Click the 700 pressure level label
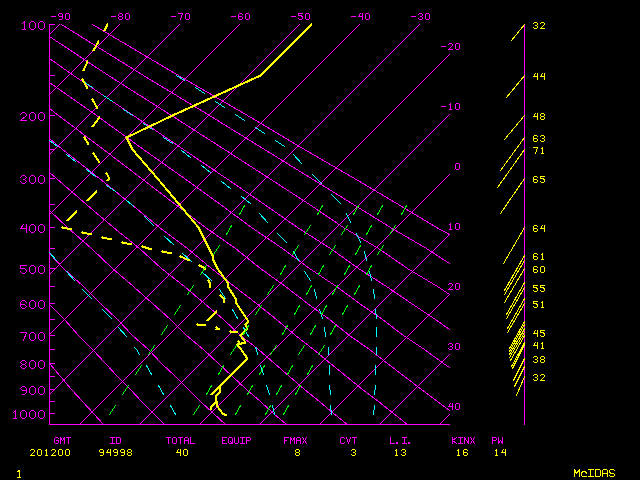The width and height of the screenshot is (640, 480). coord(33,337)
